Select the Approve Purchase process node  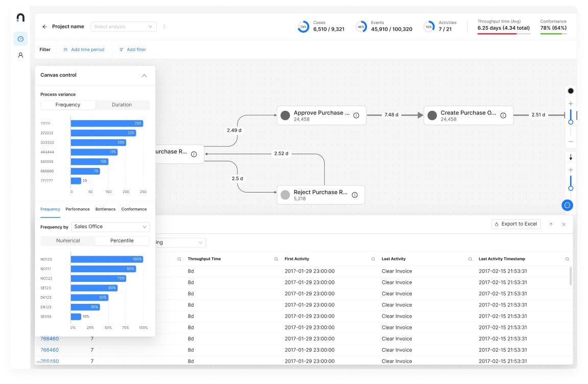(x=322, y=115)
